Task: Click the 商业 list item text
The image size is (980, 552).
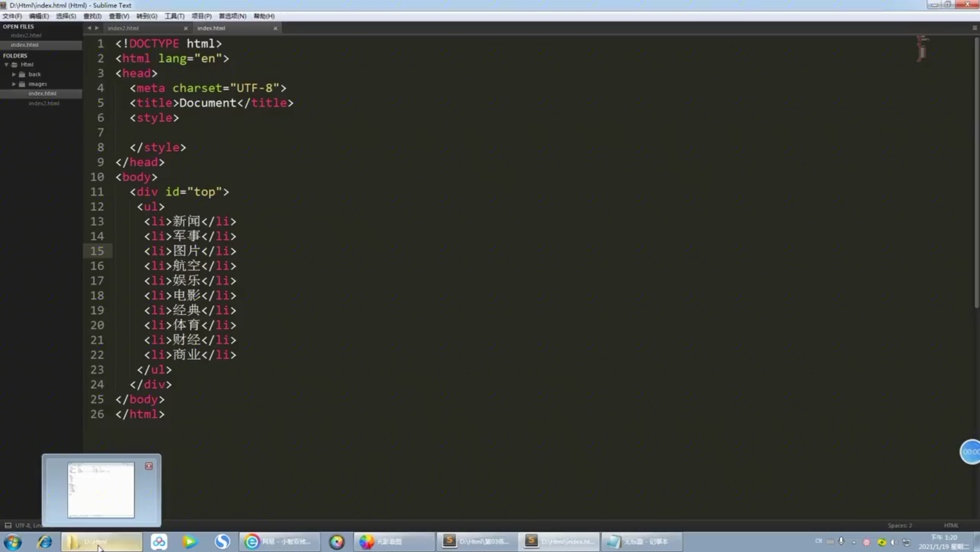Action: (x=186, y=355)
